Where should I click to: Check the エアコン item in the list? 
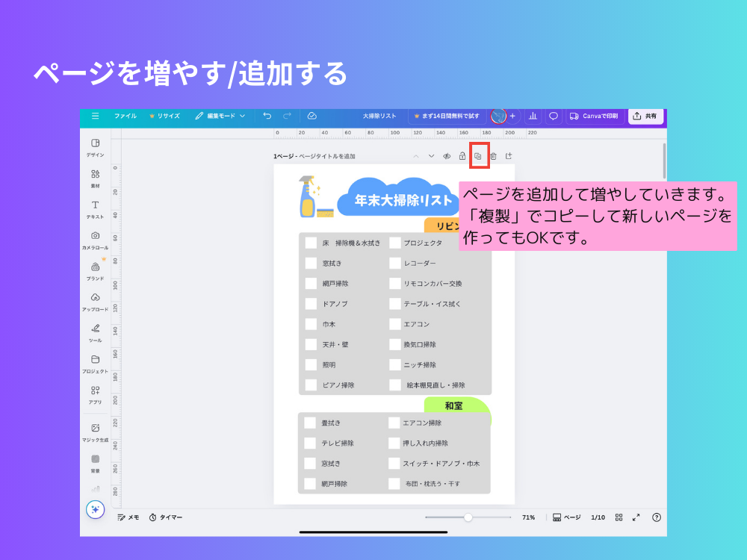[x=394, y=324]
